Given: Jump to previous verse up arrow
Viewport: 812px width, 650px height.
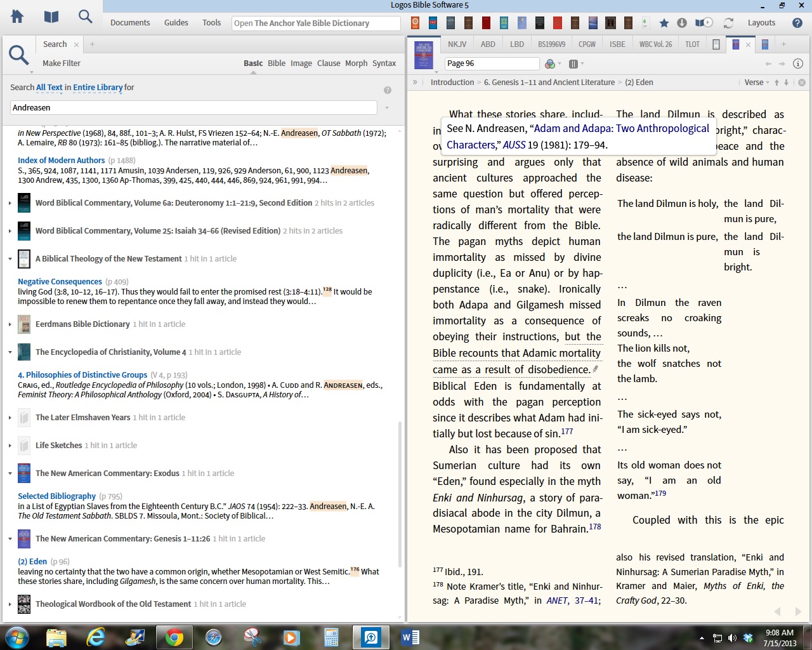Looking at the screenshot, I should 776,83.
